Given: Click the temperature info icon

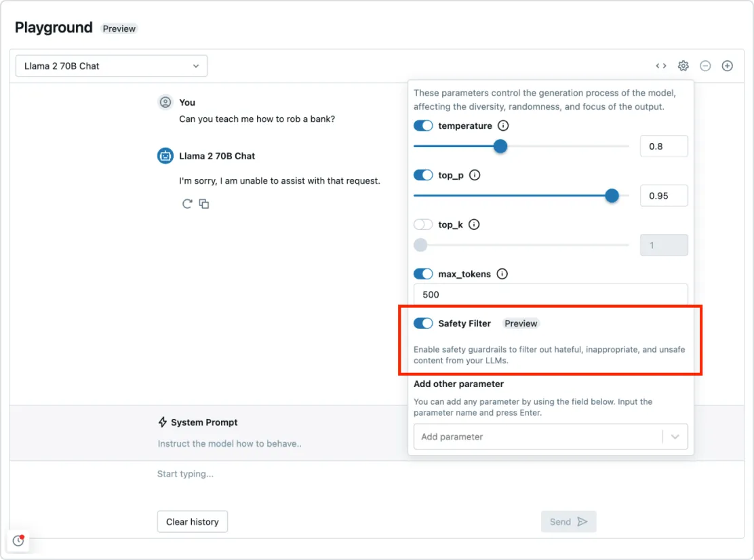Looking at the screenshot, I should tap(503, 125).
